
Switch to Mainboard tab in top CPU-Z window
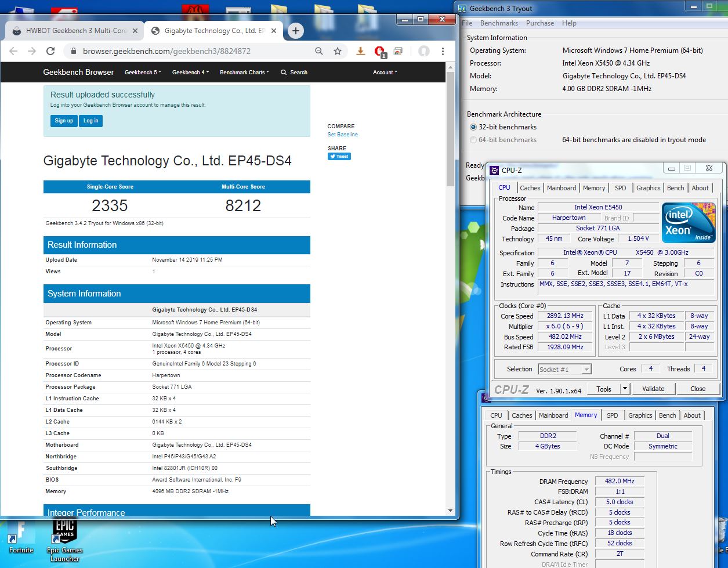point(562,188)
